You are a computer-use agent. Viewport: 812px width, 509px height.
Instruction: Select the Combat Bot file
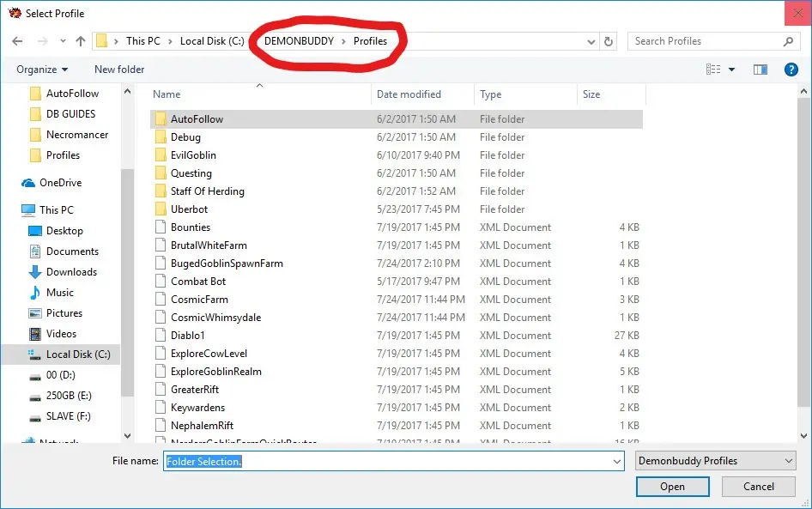[397, 282]
